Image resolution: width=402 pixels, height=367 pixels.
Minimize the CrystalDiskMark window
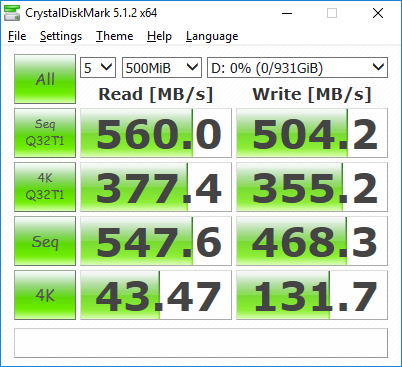pos(287,13)
